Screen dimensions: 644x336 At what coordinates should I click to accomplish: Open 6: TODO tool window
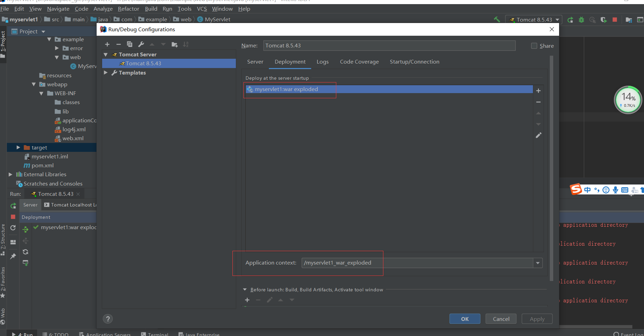coord(55,334)
